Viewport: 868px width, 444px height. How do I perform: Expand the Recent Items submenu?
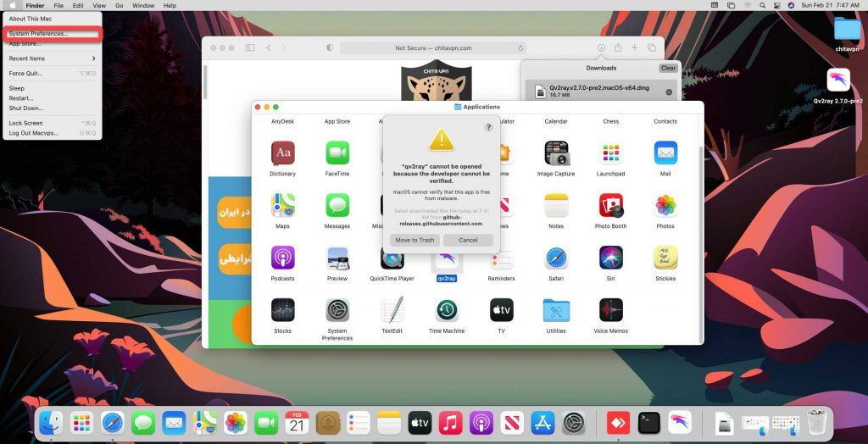51,58
